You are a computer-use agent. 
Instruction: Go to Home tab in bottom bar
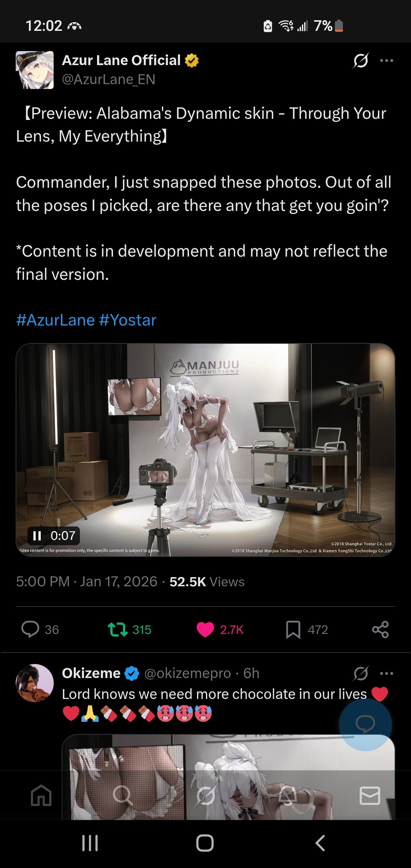click(41, 795)
